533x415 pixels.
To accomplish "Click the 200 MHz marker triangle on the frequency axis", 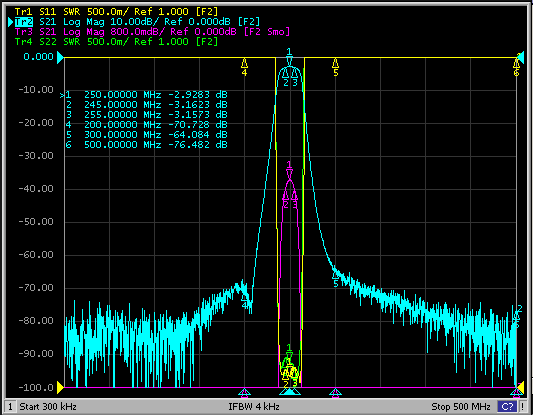I will click(x=244, y=393).
